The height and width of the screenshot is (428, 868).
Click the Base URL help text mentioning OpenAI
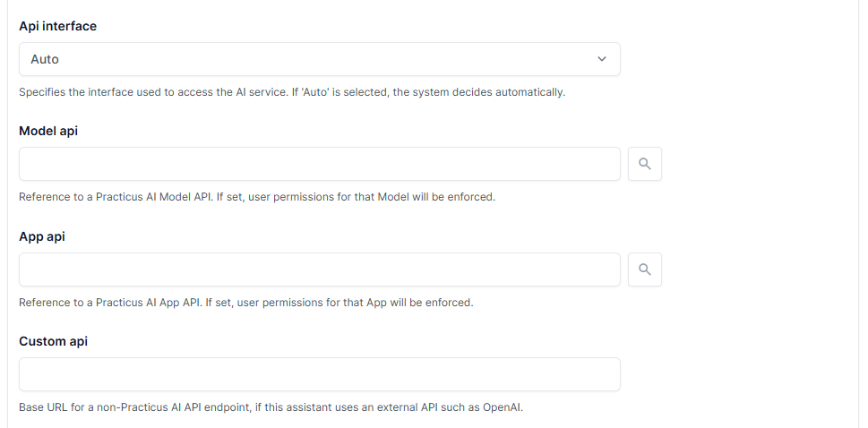click(x=271, y=407)
